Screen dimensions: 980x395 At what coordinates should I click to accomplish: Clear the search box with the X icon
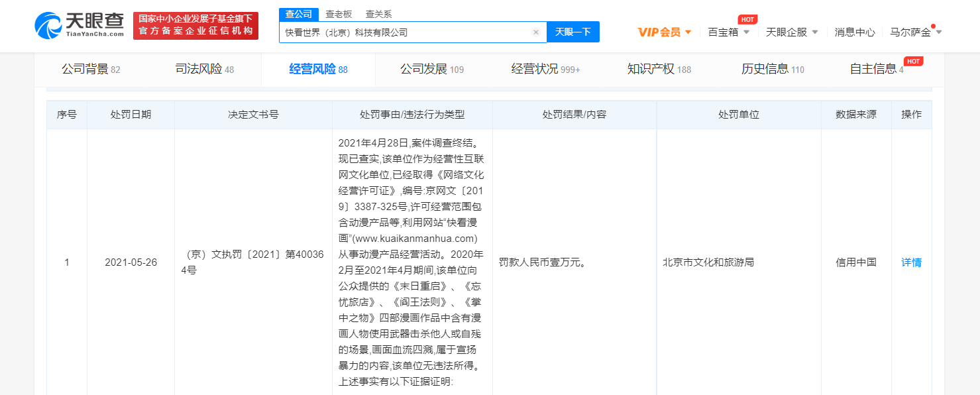point(535,32)
